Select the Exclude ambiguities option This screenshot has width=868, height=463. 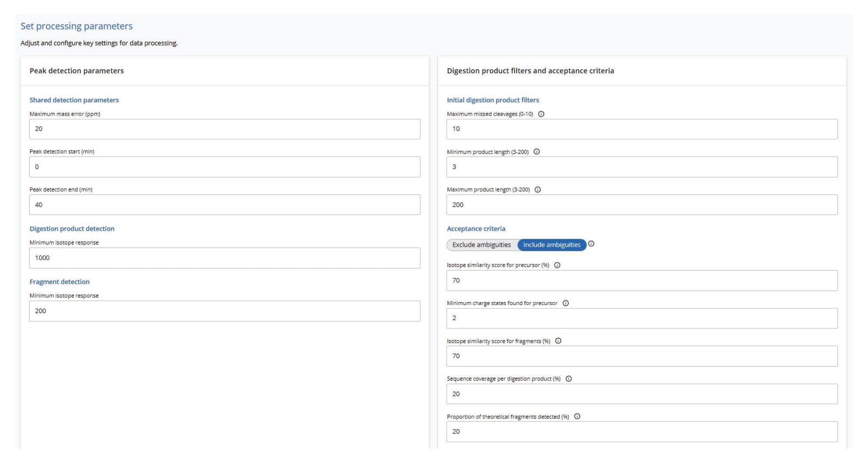point(481,245)
